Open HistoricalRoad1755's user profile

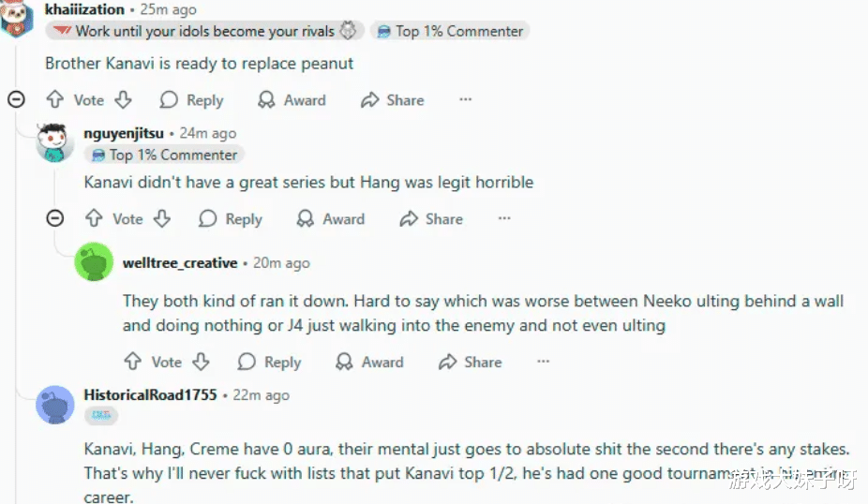pos(150,395)
